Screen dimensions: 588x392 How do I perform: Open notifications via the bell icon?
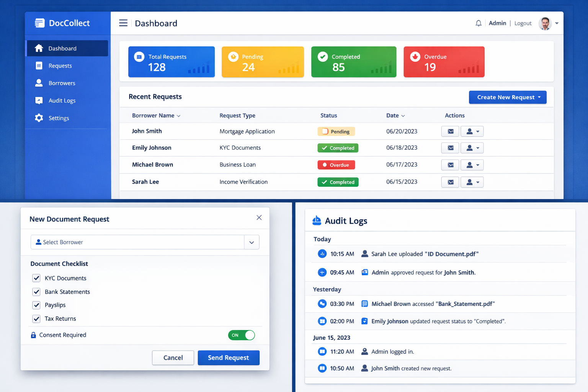[478, 23]
